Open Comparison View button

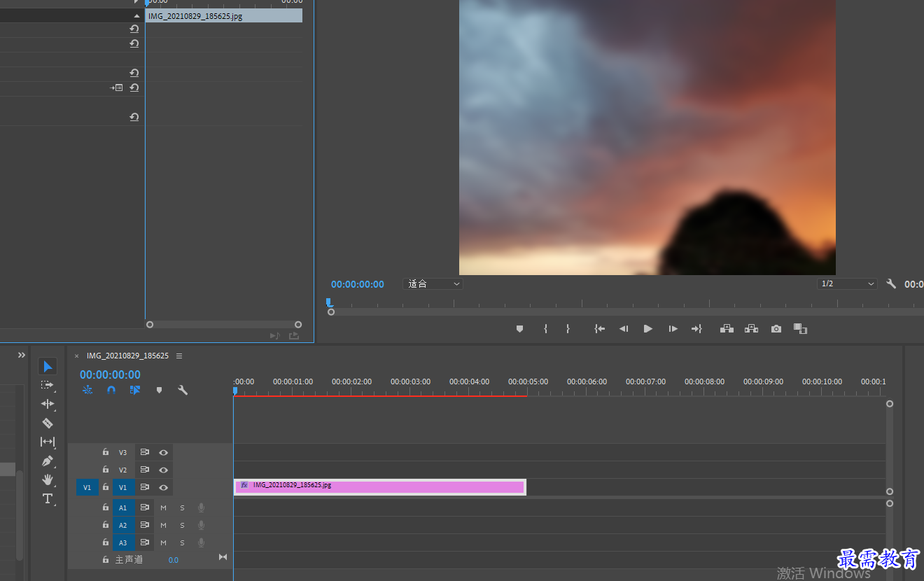[801, 328]
